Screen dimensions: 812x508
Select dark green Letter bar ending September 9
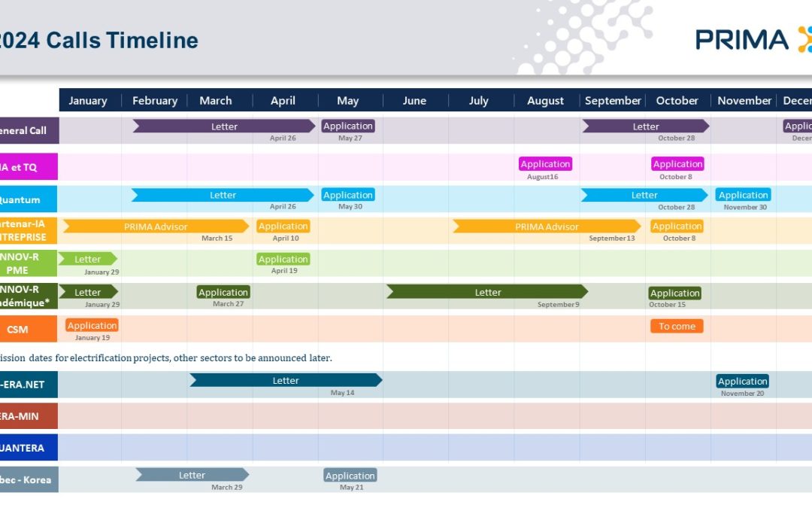tap(487, 292)
